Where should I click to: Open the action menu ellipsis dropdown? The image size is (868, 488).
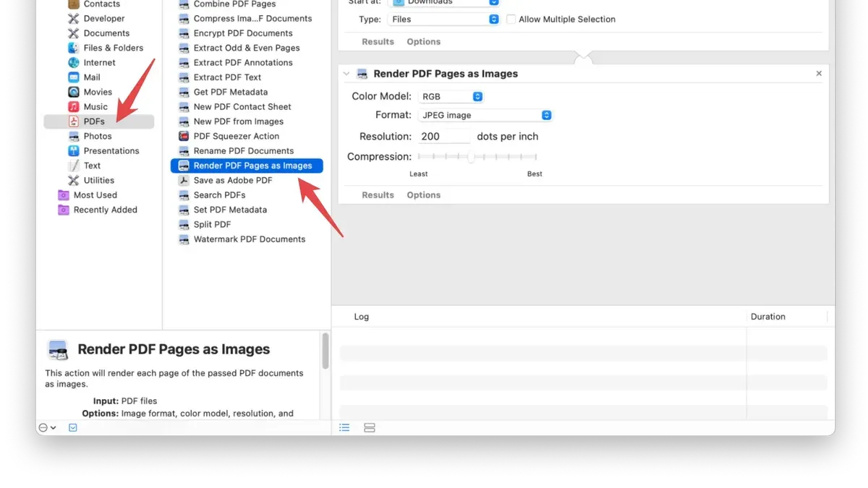tap(48, 428)
